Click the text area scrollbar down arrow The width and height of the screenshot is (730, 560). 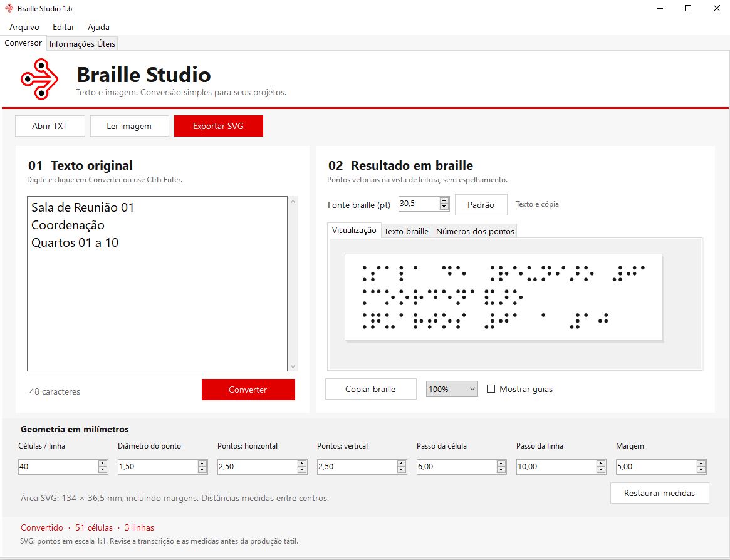(x=293, y=366)
